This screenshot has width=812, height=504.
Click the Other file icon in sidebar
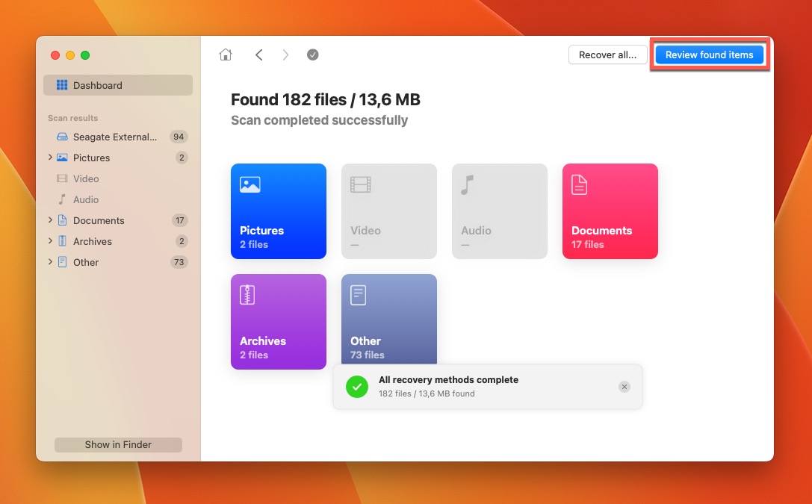[x=62, y=262]
